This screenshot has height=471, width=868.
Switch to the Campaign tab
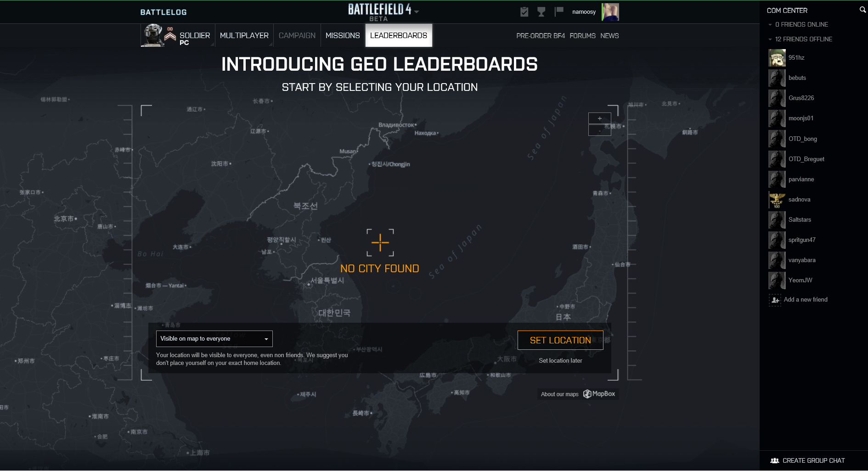pyautogui.click(x=297, y=35)
